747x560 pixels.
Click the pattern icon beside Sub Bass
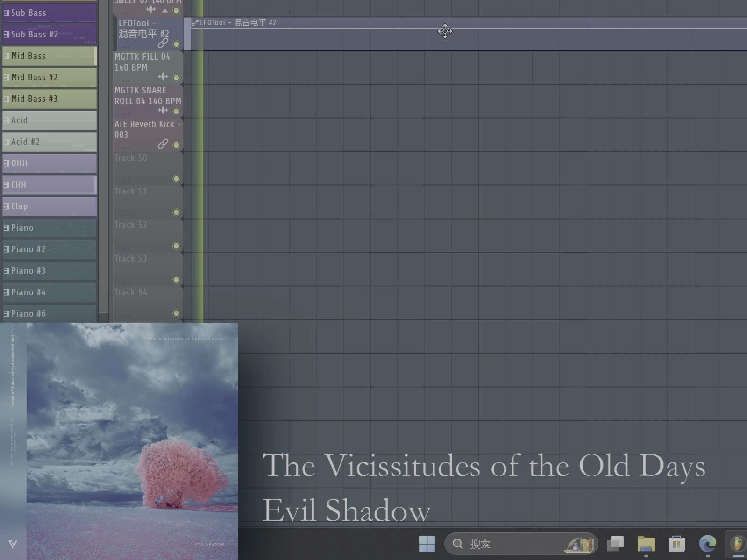[x=7, y=13]
